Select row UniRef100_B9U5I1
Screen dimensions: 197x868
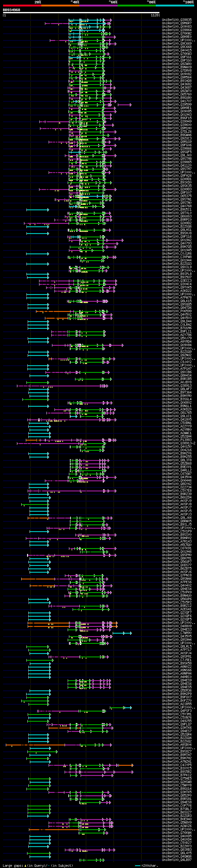click(177, 210)
